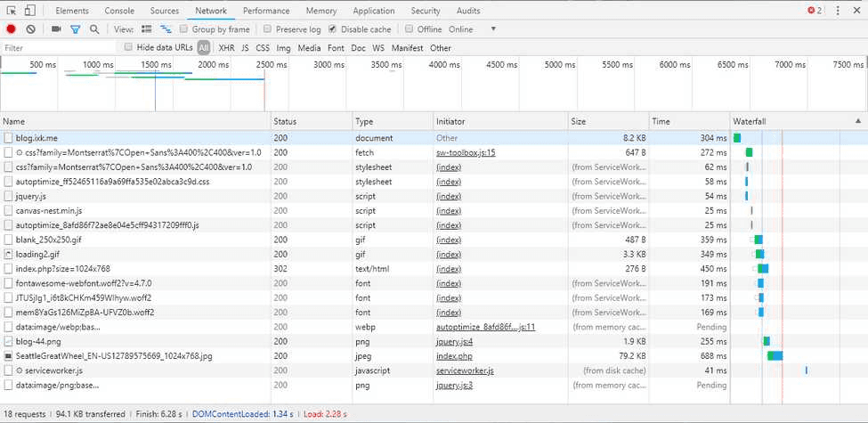Toggle the request filter funnel icon
Viewport: 868px width, 423px height.
click(x=76, y=29)
